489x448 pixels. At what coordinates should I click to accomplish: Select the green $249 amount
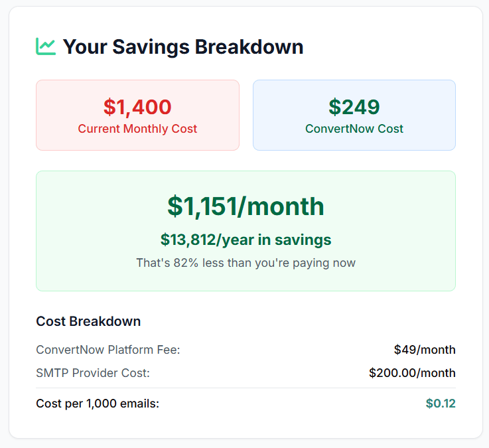point(354,107)
